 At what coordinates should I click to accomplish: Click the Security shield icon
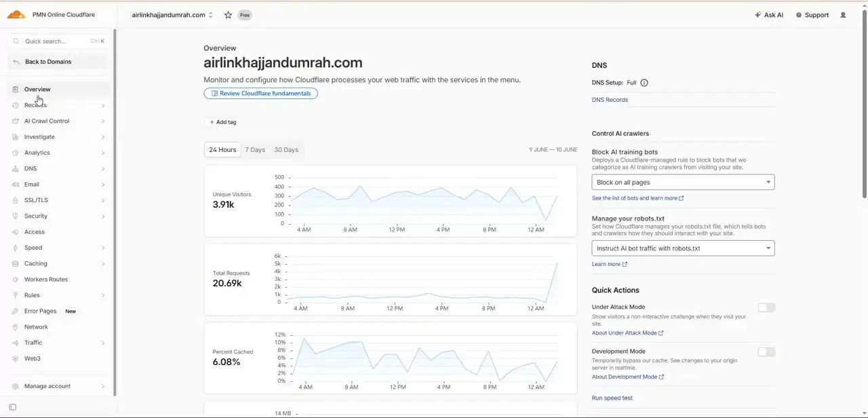(15, 216)
